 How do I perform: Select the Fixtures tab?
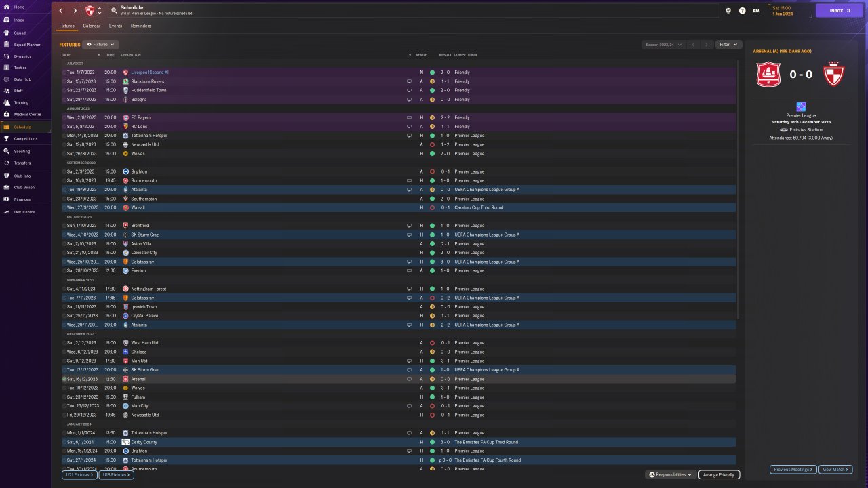point(66,26)
